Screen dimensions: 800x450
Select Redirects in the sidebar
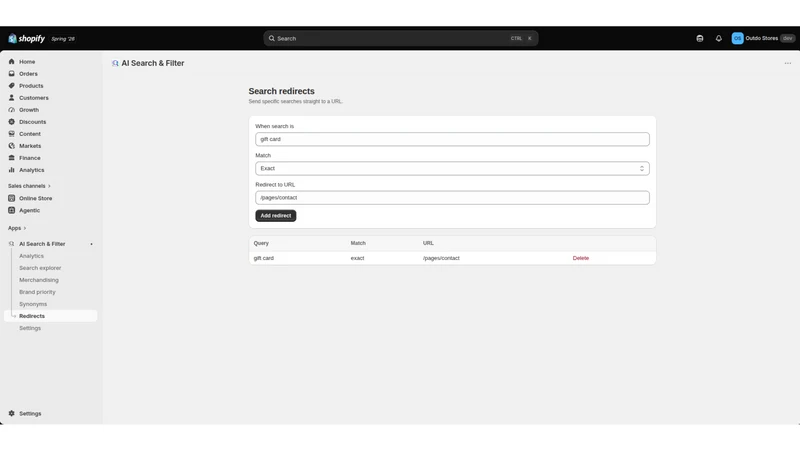tap(51, 316)
